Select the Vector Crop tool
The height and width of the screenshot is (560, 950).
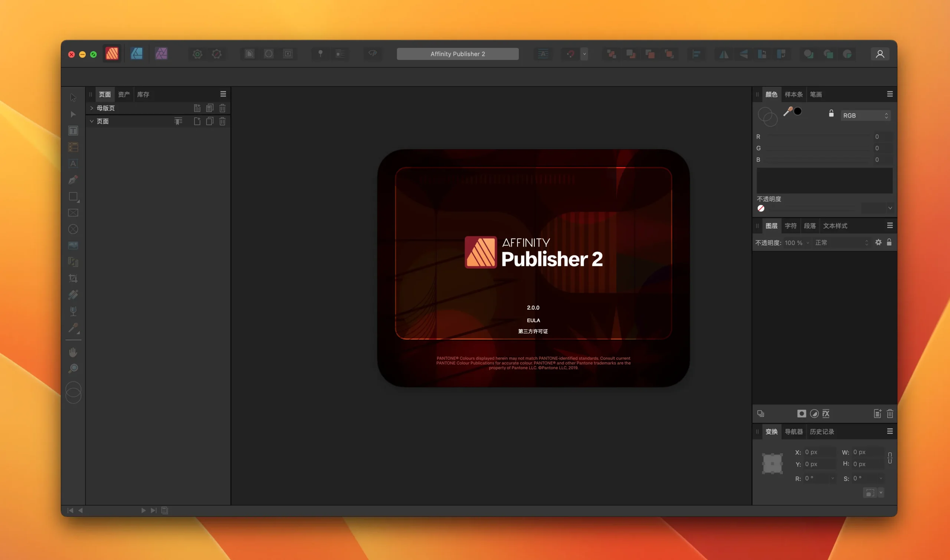(73, 279)
